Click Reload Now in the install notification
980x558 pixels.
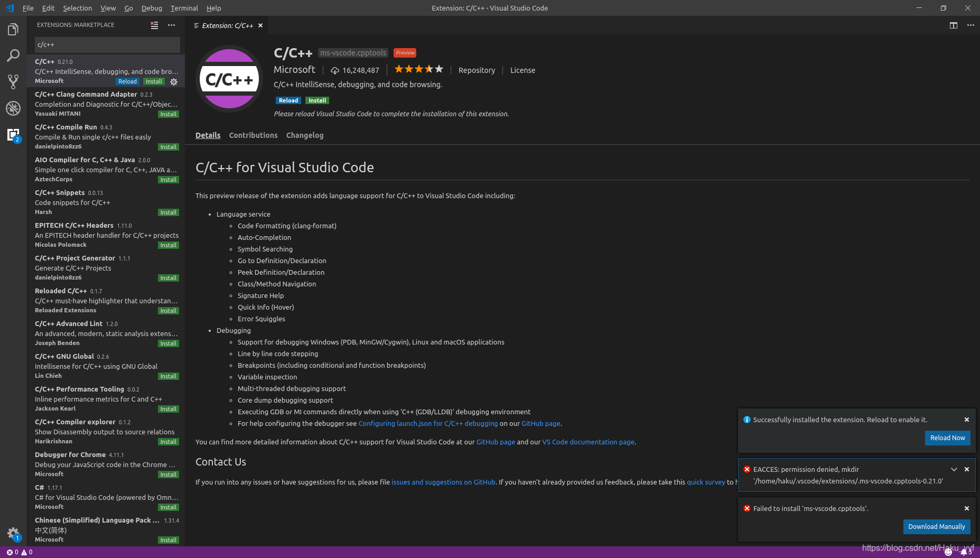coord(947,438)
